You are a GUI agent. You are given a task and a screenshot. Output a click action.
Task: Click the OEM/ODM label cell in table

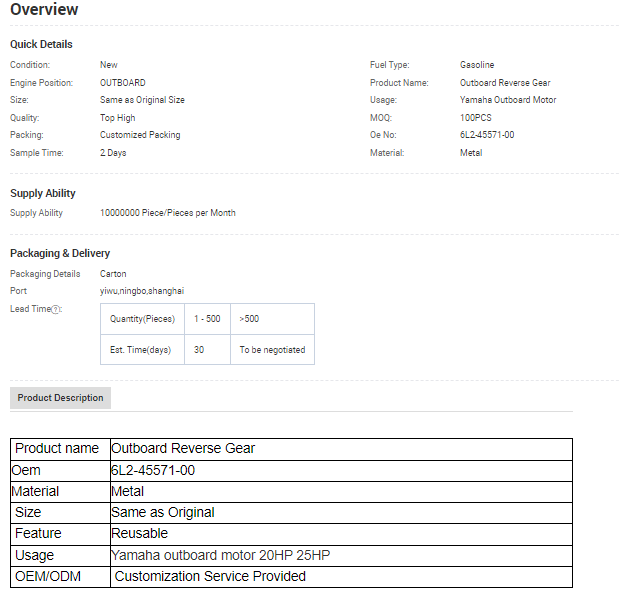pyautogui.click(x=48, y=576)
